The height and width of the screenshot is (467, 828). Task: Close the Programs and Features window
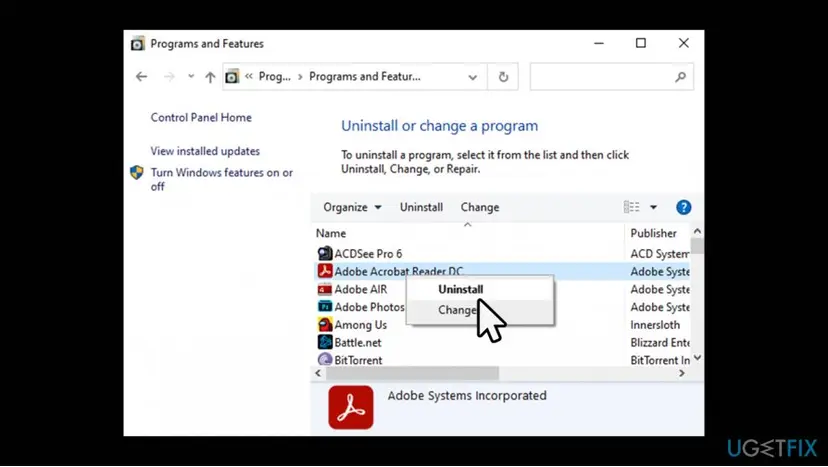[683, 43]
